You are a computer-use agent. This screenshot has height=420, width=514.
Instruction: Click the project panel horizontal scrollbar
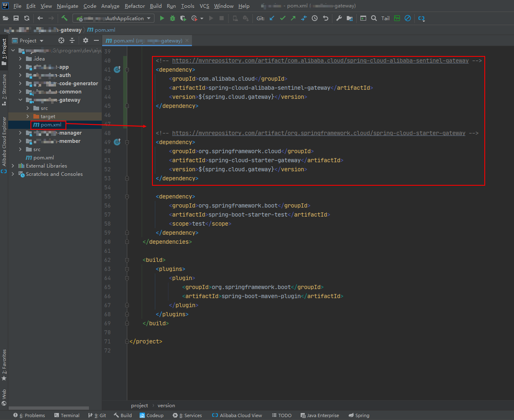click(49, 408)
